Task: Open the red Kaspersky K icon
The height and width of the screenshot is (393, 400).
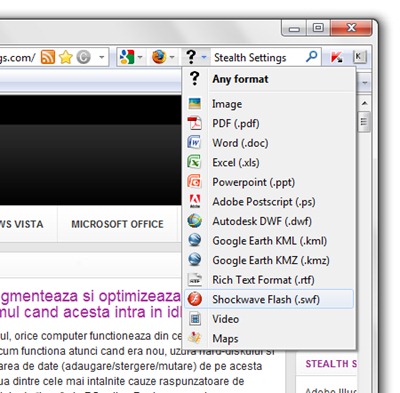Action: click(x=336, y=57)
